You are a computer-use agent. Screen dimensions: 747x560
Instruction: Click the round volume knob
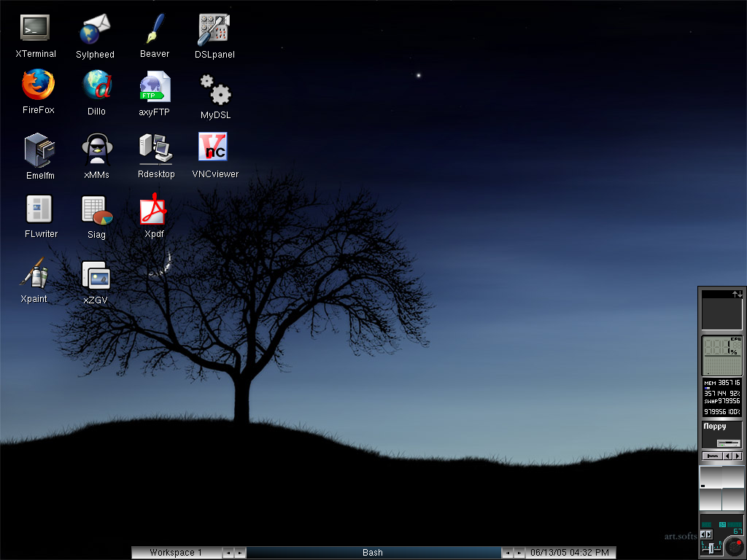coord(735,547)
